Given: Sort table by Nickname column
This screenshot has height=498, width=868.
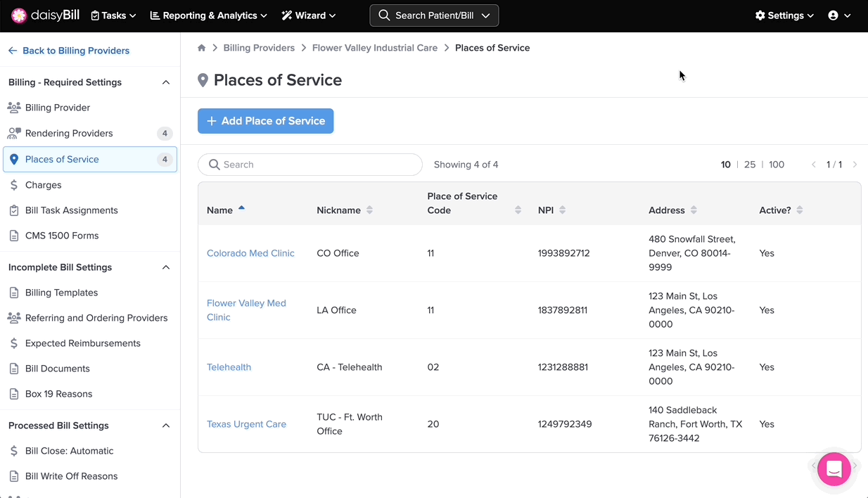Looking at the screenshot, I should 345,210.
